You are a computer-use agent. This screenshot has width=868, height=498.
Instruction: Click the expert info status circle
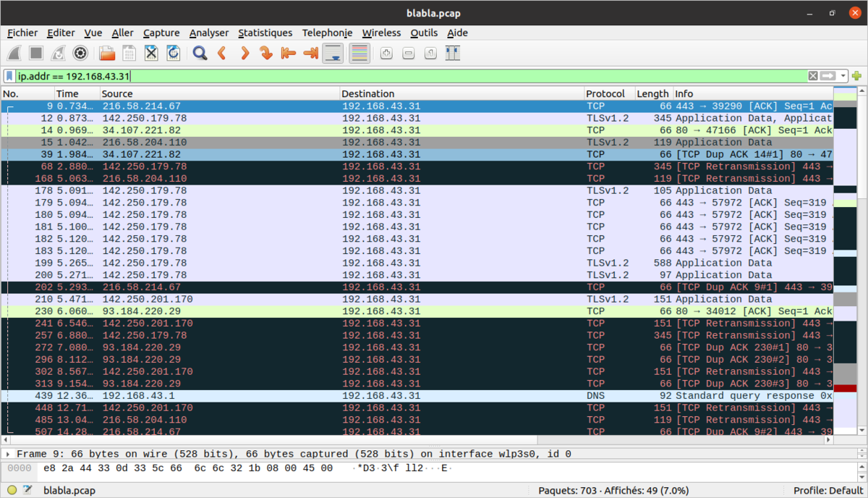coord(12,490)
